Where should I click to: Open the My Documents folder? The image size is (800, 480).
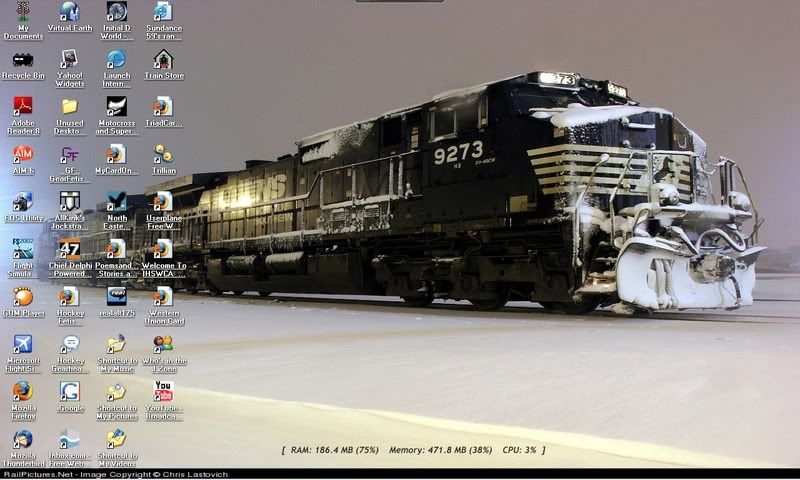(23, 12)
